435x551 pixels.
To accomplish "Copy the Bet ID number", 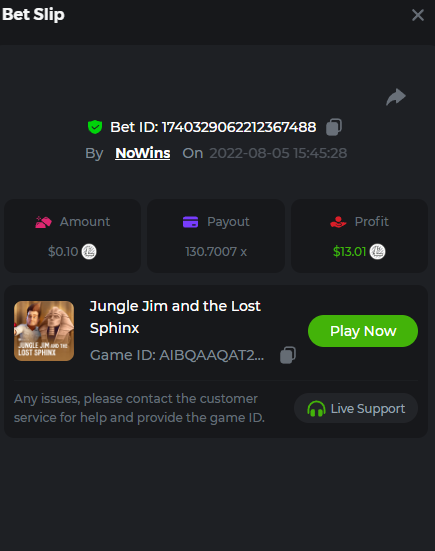I will (x=334, y=127).
